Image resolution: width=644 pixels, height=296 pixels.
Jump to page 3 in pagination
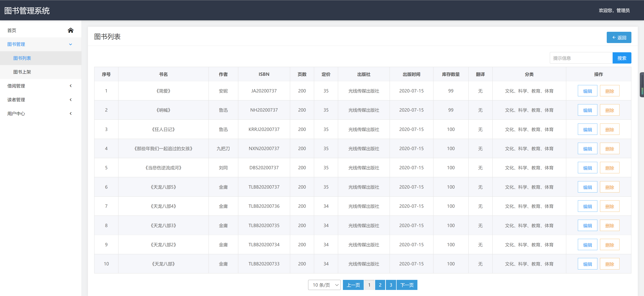click(391, 285)
